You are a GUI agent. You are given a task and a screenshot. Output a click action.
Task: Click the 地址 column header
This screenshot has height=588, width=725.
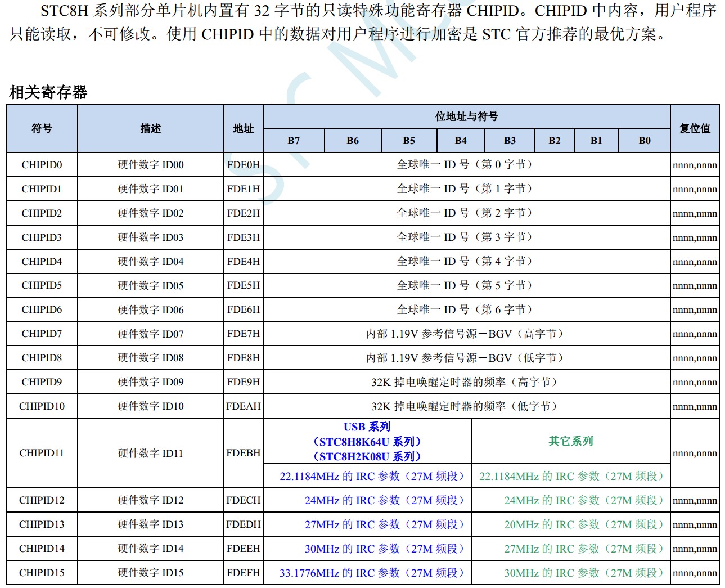(244, 128)
